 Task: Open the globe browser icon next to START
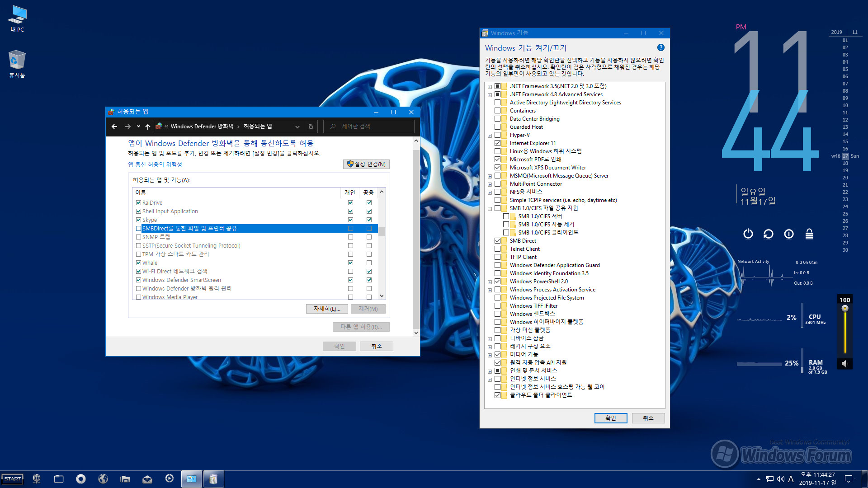tap(37, 479)
